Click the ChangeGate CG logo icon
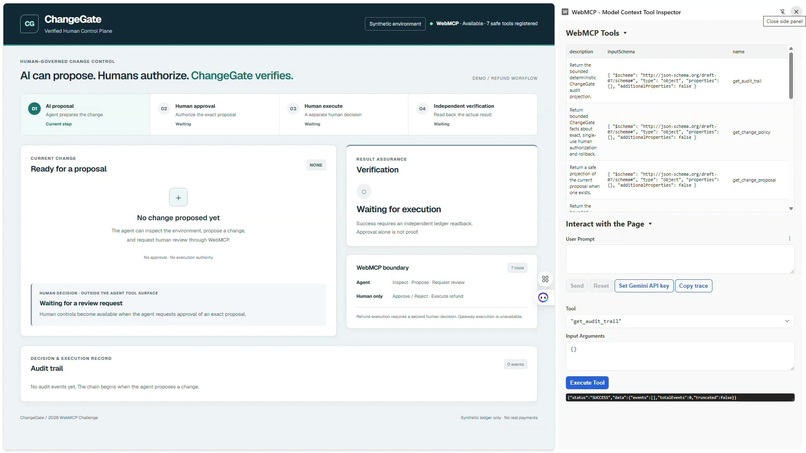806x453 pixels. tap(29, 24)
